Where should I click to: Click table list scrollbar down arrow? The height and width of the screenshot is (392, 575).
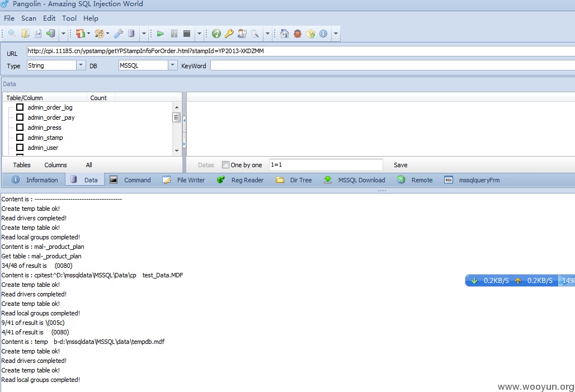(177, 151)
